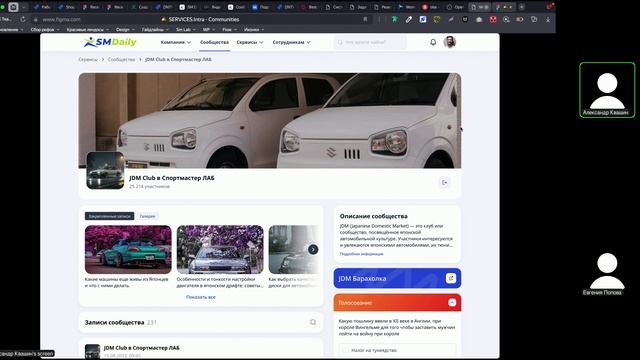
Task: Click the bookmark star in address bar
Action: pyautogui.click(x=365, y=19)
